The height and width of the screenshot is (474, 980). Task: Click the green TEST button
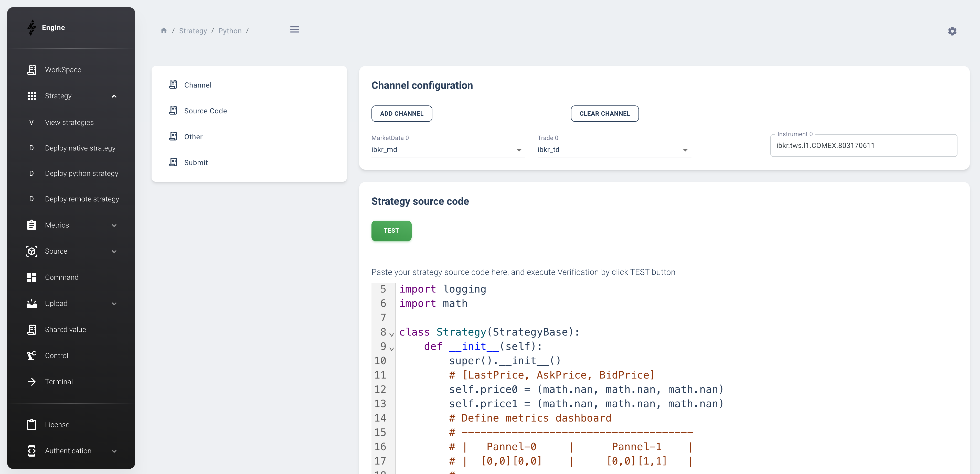(x=391, y=231)
